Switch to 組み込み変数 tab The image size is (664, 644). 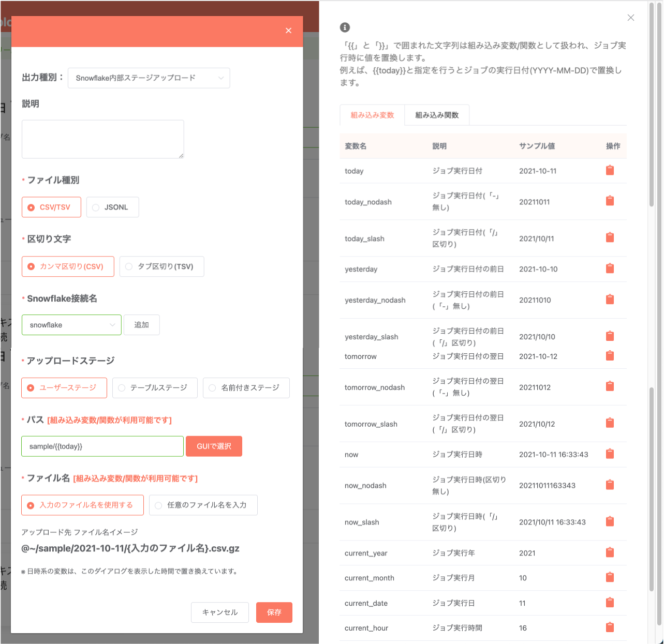coord(372,115)
